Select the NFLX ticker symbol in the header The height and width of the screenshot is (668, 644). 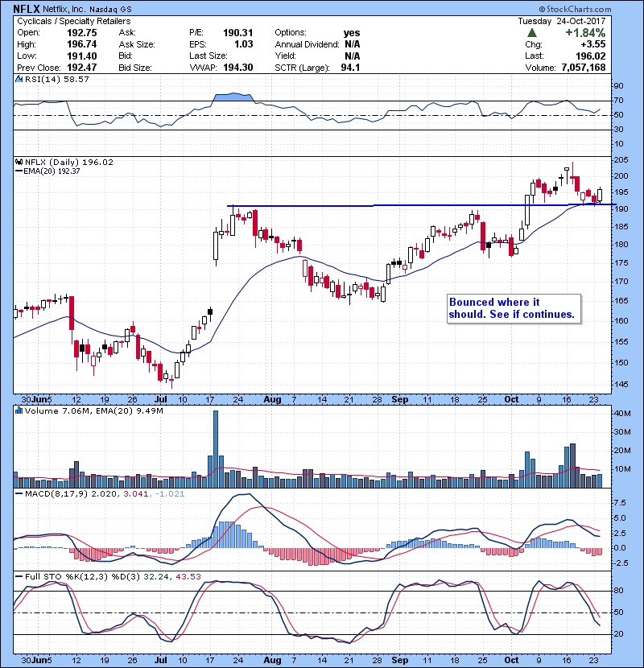point(27,9)
